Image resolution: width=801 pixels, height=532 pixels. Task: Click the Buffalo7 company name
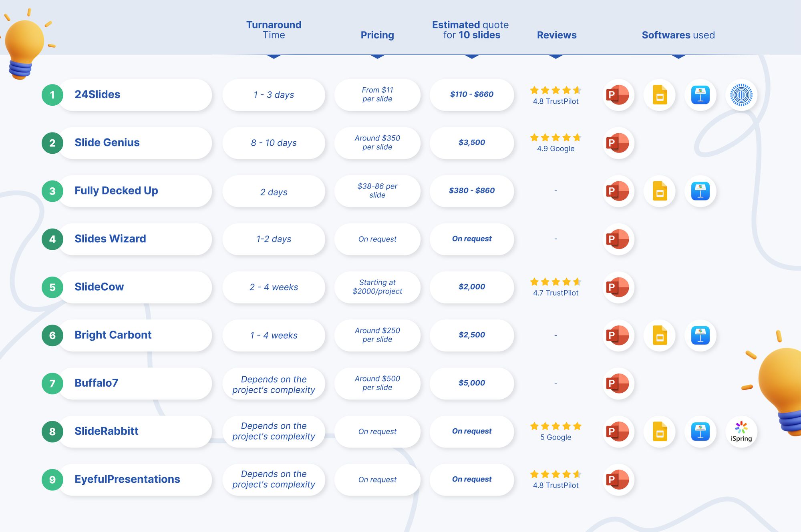click(x=96, y=383)
